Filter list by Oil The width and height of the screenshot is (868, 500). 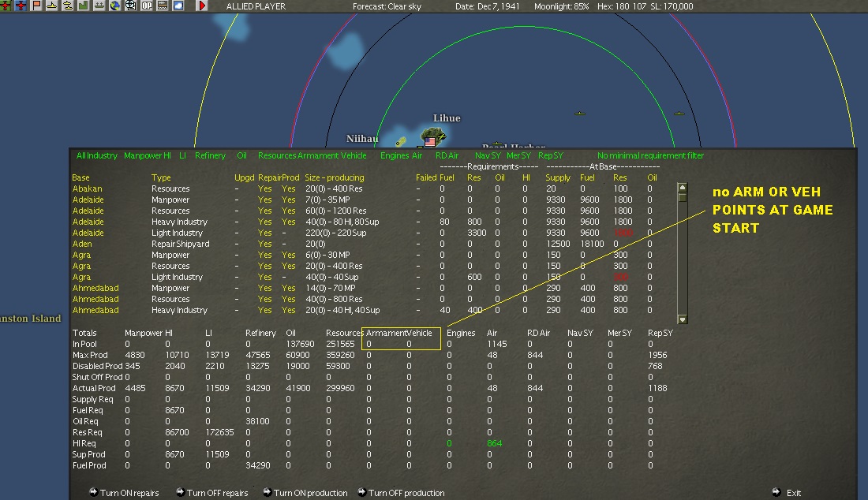pyautogui.click(x=241, y=155)
